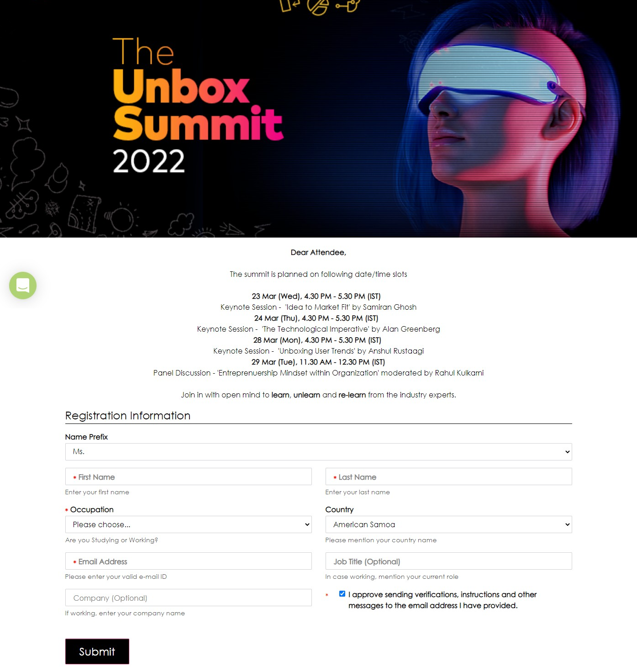The height and width of the screenshot is (672, 637).
Task: Select the Job Title (Optional) field
Action: point(449,561)
